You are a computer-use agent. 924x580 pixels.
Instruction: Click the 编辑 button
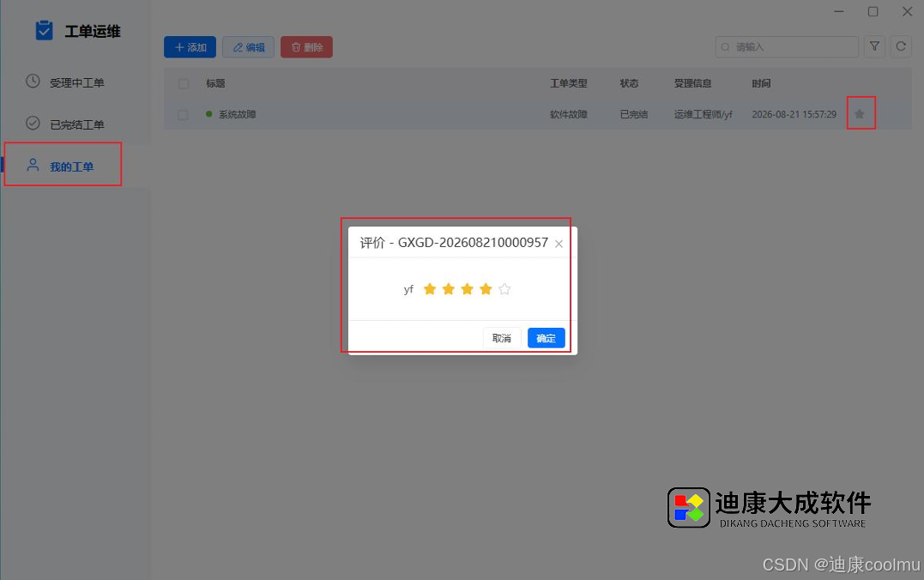(x=248, y=47)
